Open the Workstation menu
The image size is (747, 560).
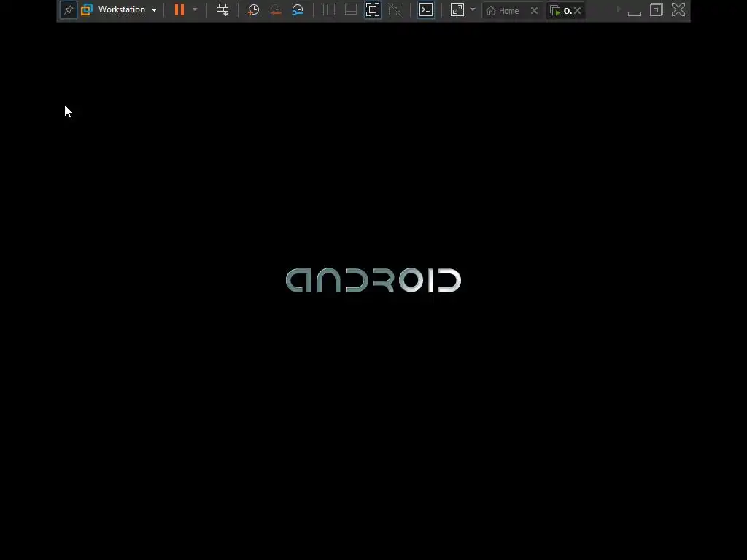click(x=122, y=9)
